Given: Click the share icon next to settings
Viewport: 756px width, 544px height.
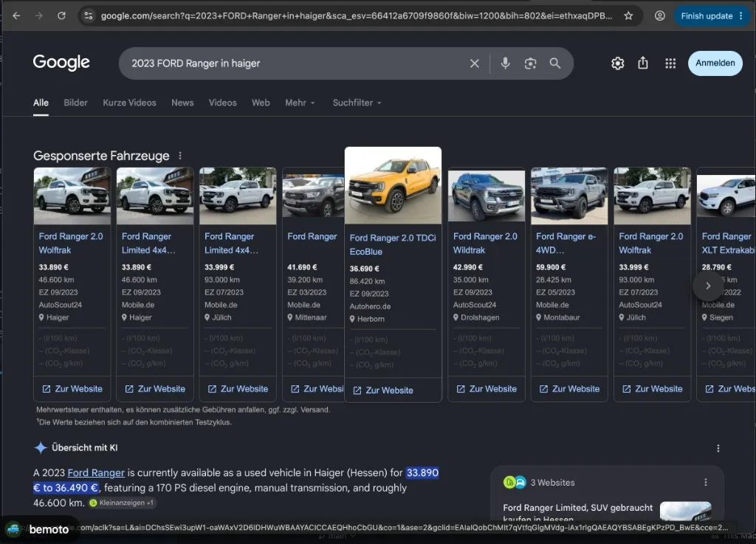Looking at the screenshot, I should tap(643, 63).
